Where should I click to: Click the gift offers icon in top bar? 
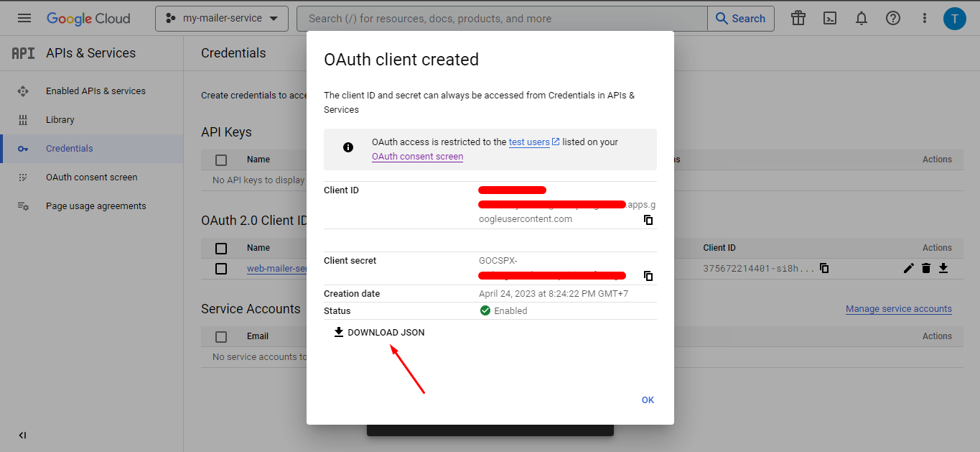tap(798, 18)
